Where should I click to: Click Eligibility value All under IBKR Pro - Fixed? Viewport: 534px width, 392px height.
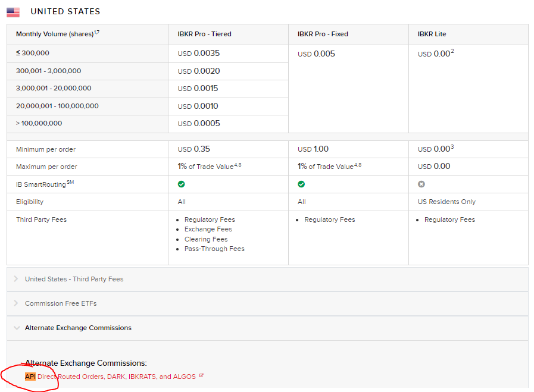tap(301, 202)
